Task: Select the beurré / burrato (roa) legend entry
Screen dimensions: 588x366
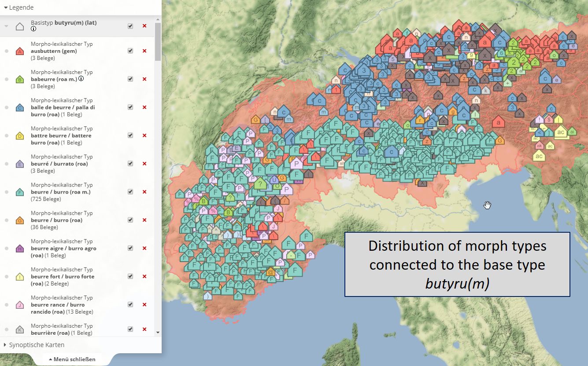Action: pos(59,164)
